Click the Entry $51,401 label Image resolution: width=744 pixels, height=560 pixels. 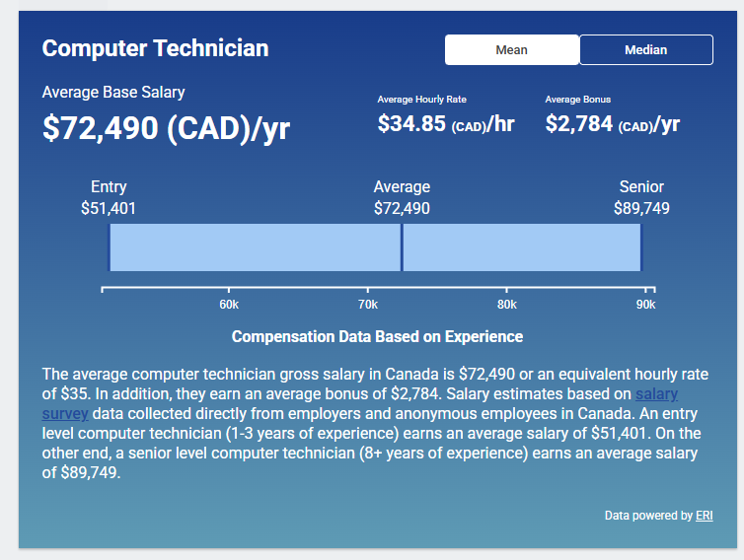[x=109, y=197]
